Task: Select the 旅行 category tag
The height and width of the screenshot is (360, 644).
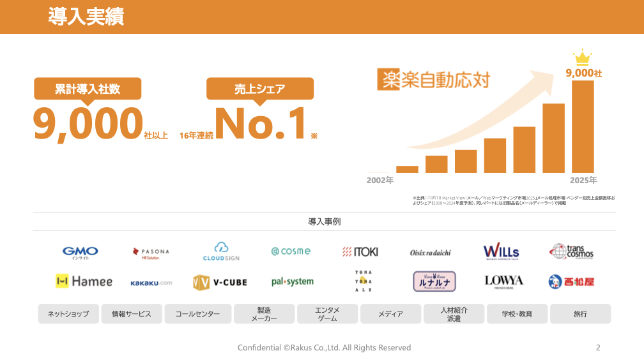Action: (580, 313)
